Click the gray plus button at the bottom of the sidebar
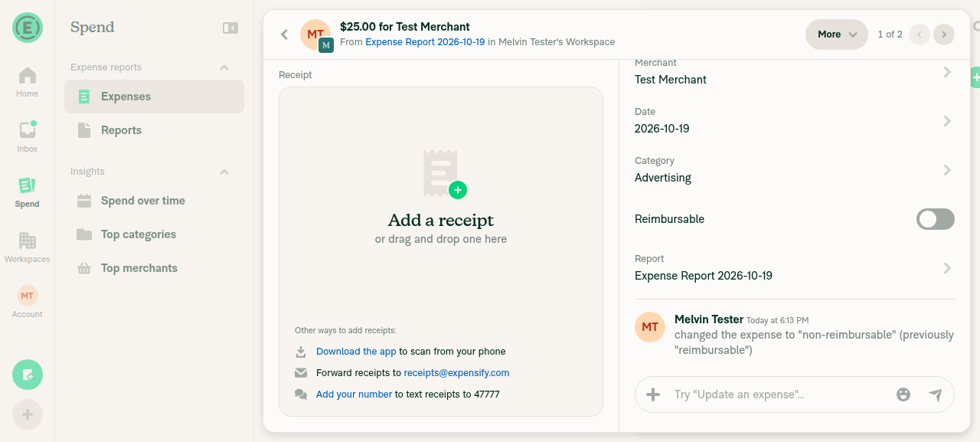 pos(28,414)
